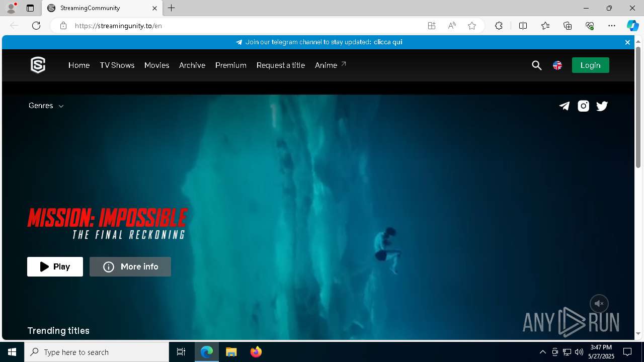Screen dimensions: 644x362
Task: Open File Explorer from taskbar
Action: click(x=231, y=352)
